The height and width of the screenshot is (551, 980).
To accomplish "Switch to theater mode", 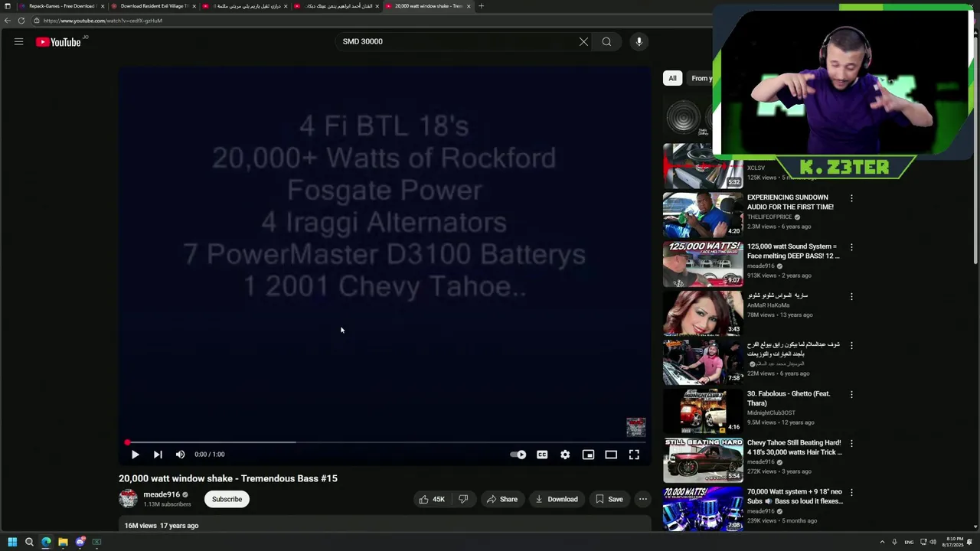I will pyautogui.click(x=611, y=455).
